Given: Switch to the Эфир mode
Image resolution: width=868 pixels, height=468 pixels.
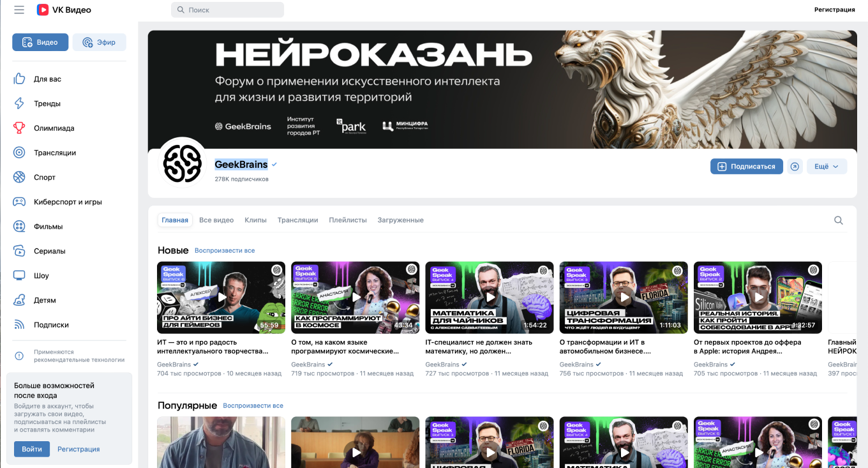Looking at the screenshot, I should [x=99, y=42].
